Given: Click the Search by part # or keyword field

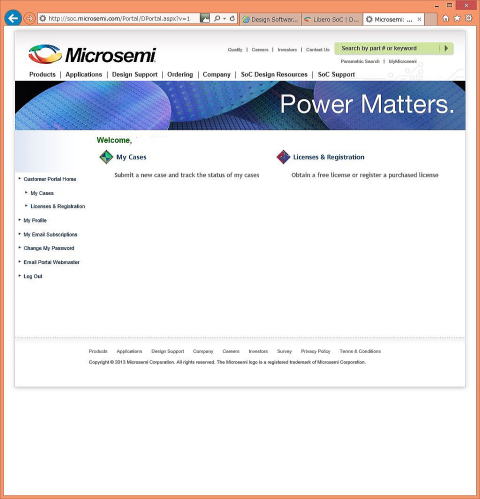Looking at the screenshot, I should [387, 48].
